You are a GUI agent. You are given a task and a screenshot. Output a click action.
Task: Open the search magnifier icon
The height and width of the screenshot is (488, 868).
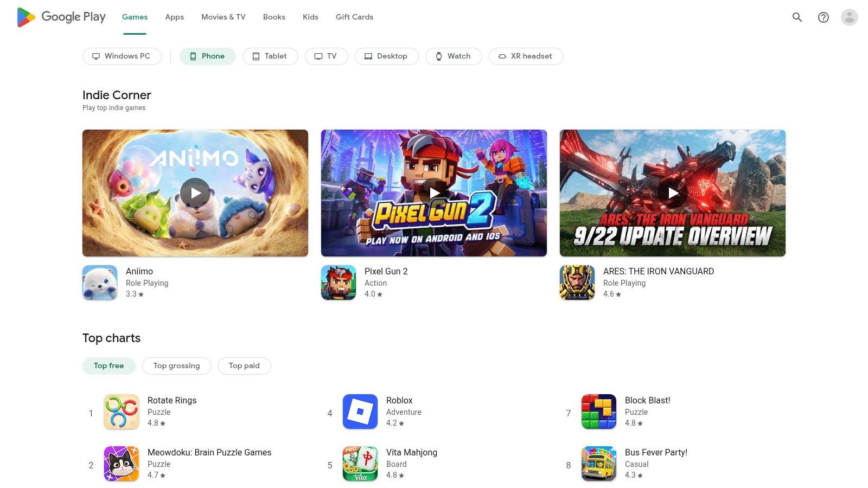[x=797, y=17]
